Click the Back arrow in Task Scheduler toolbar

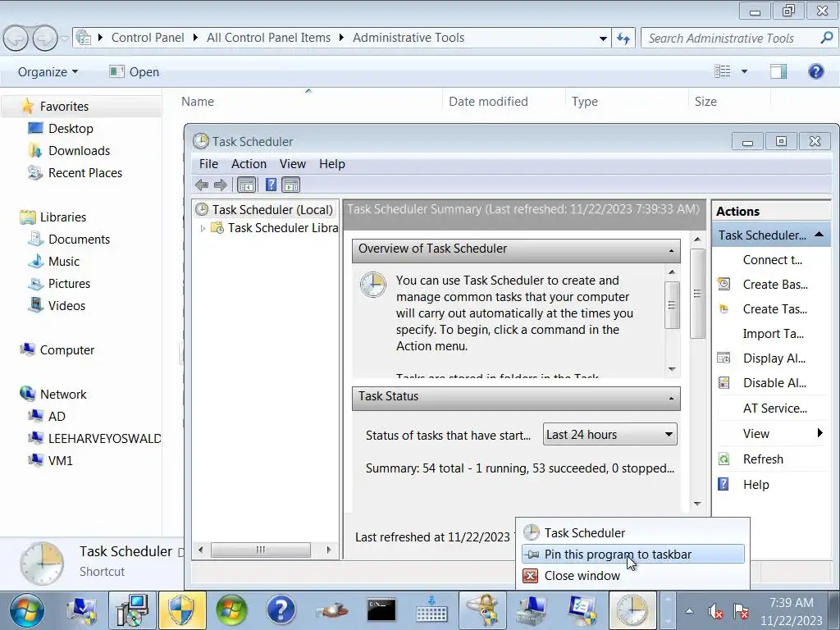(202, 185)
